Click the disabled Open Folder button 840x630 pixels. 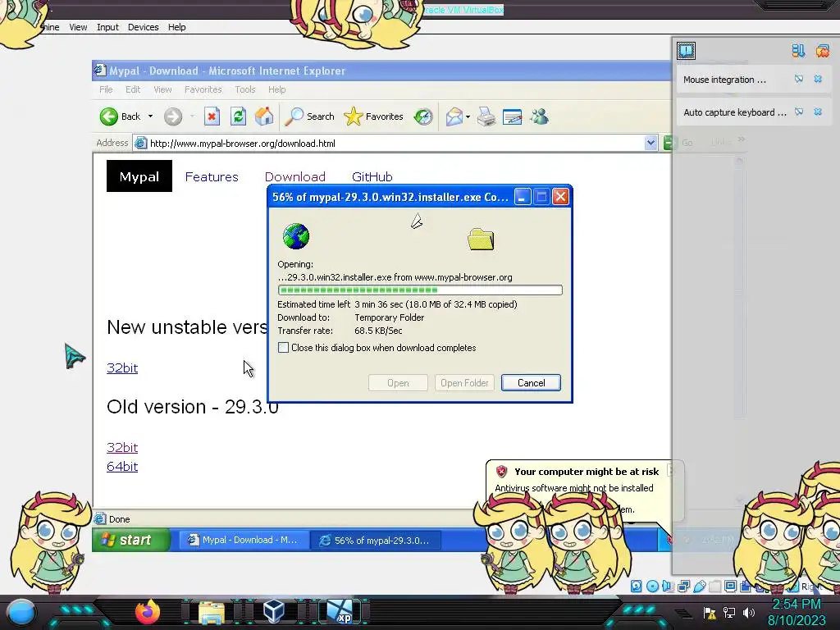[464, 382]
